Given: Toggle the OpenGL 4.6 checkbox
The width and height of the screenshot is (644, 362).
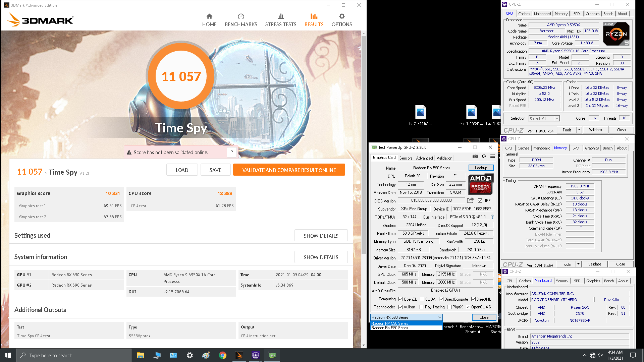Looking at the screenshot, I should pos(468,307).
